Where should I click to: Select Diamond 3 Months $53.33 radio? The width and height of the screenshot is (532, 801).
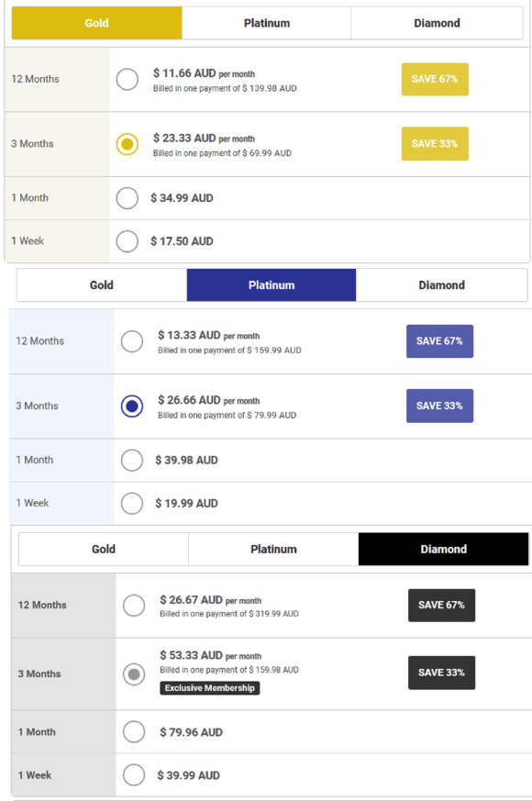pyautogui.click(x=134, y=674)
